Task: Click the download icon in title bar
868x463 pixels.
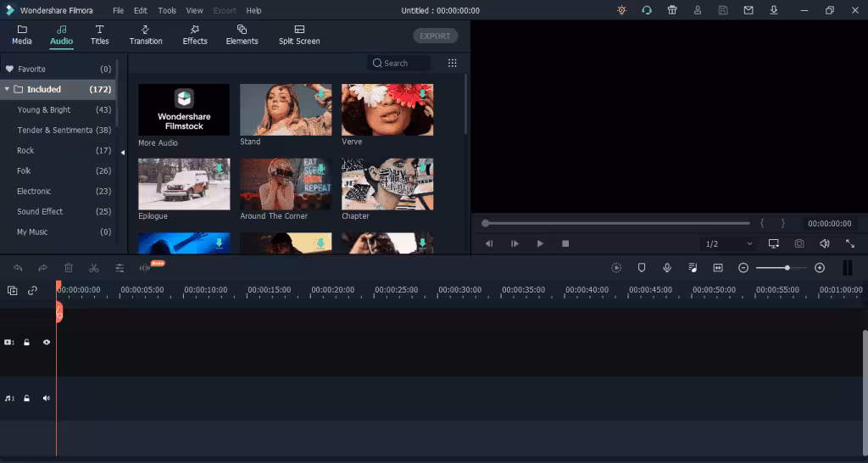Action: pyautogui.click(x=774, y=10)
